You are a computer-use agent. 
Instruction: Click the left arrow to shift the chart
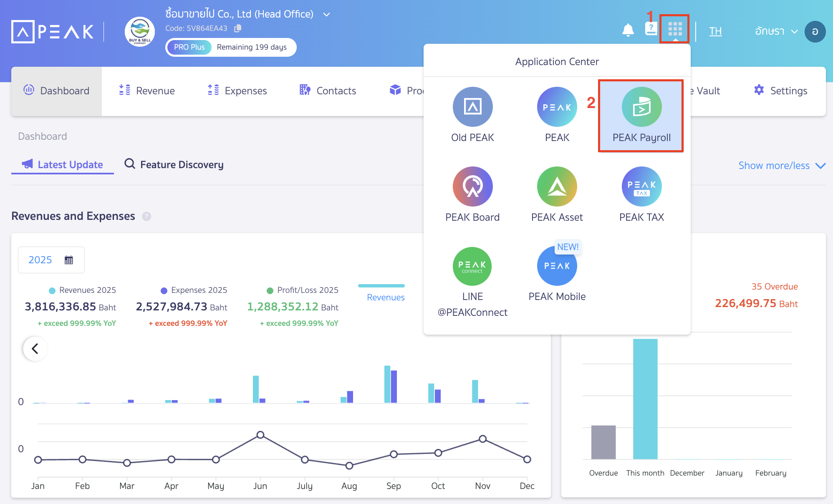point(35,349)
